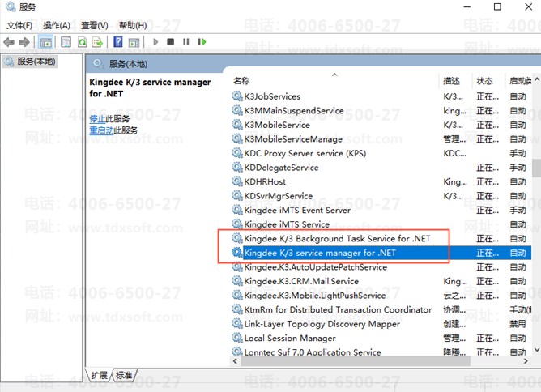Viewport: 541px width, 392px height.
Task: Select Kingdee iMTS Event Server
Action: tap(381, 210)
